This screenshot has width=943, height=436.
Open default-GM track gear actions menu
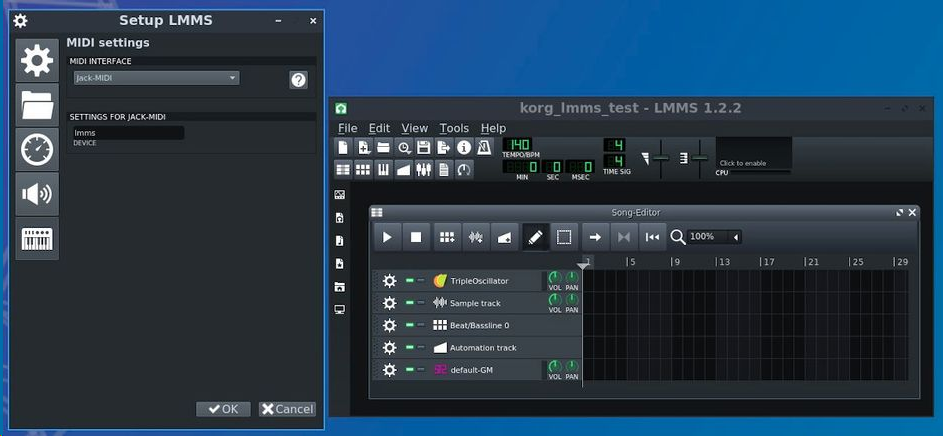point(390,370)
